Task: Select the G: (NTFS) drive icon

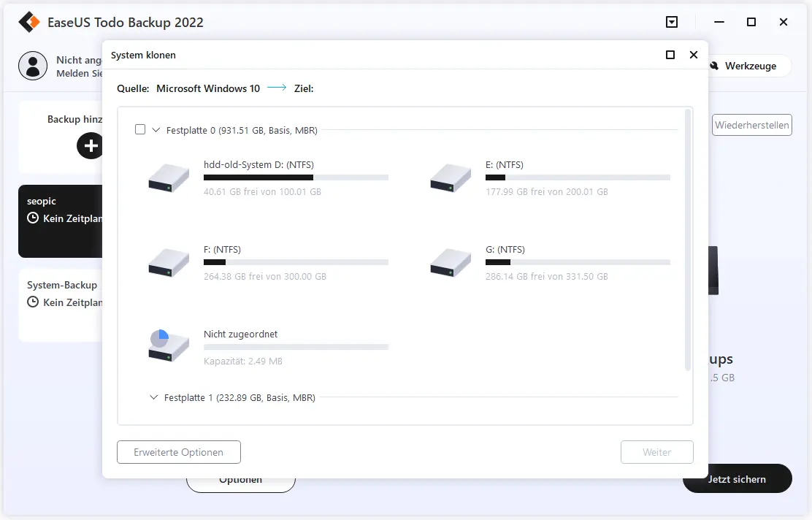Action: [x=450, y=263]
